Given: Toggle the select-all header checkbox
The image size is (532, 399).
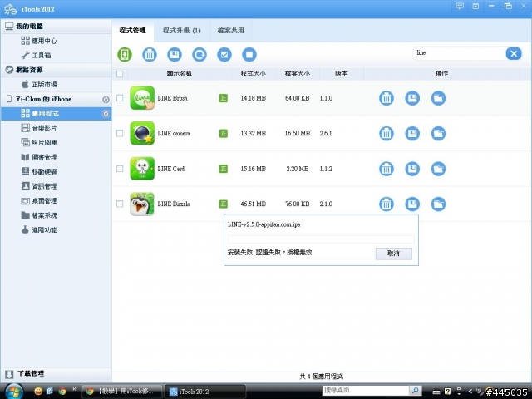Looking at the screenshot, I should coord(120,74).
